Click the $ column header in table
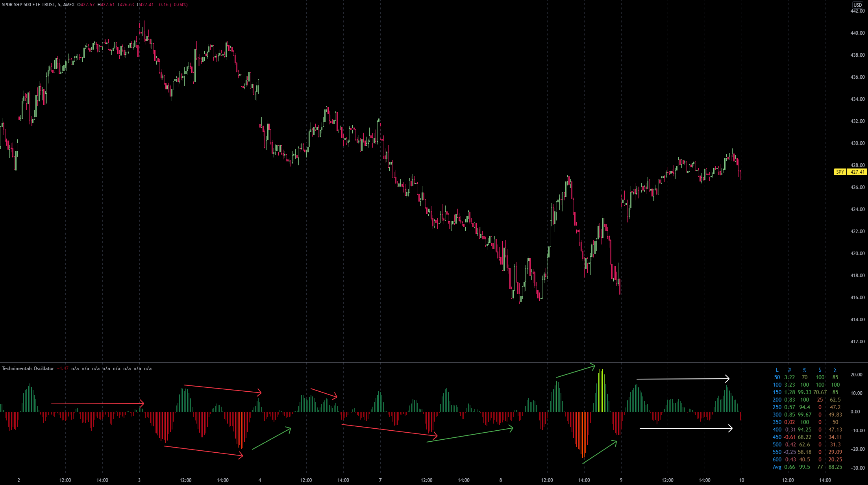This screenshot has width=868, height=485. [x=820, y=370]
